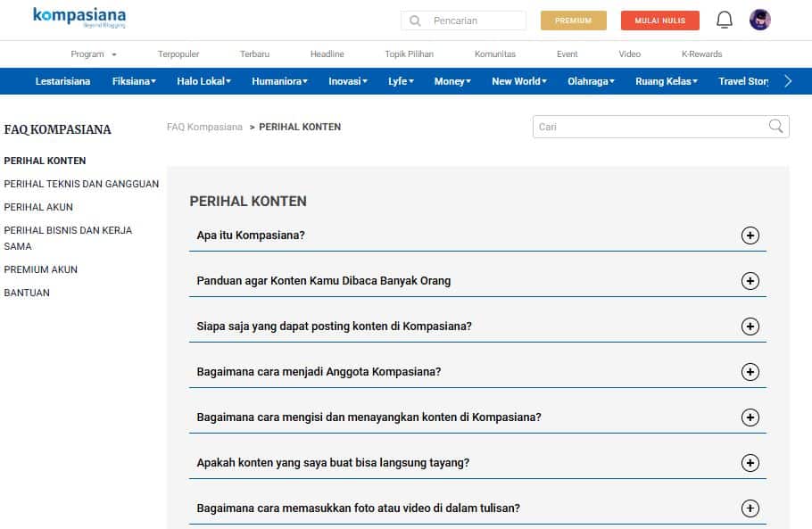Click the right arrow on the category bar
Viewport: 812px width, 529px height.
788,80
